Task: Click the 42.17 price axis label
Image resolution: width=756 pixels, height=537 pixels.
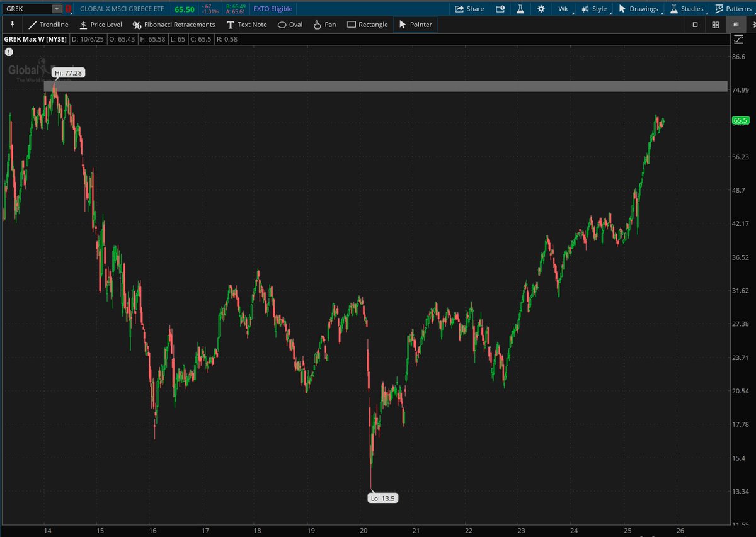Action: (740, 223)
